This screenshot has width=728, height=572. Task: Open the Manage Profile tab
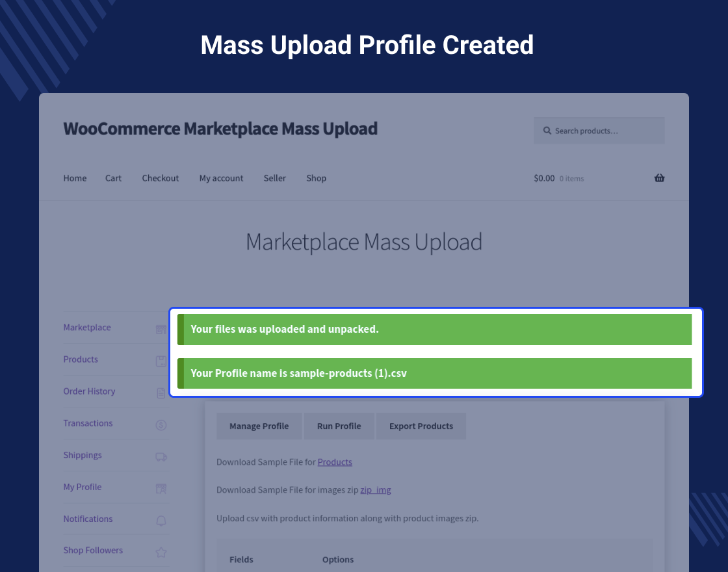click(259, 426)
